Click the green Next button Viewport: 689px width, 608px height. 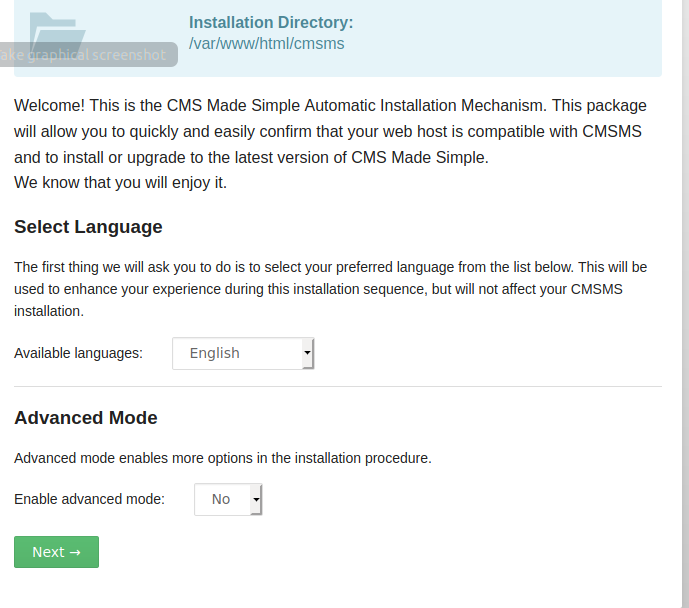pos(56,552)
